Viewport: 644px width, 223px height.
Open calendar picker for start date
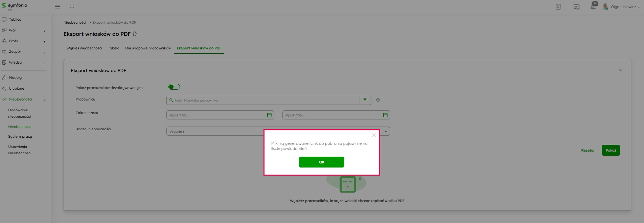[269, 115]
